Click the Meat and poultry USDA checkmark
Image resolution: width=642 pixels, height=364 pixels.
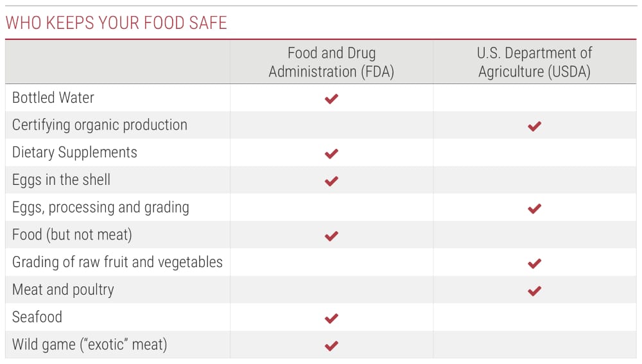click(x=534, y=291)
